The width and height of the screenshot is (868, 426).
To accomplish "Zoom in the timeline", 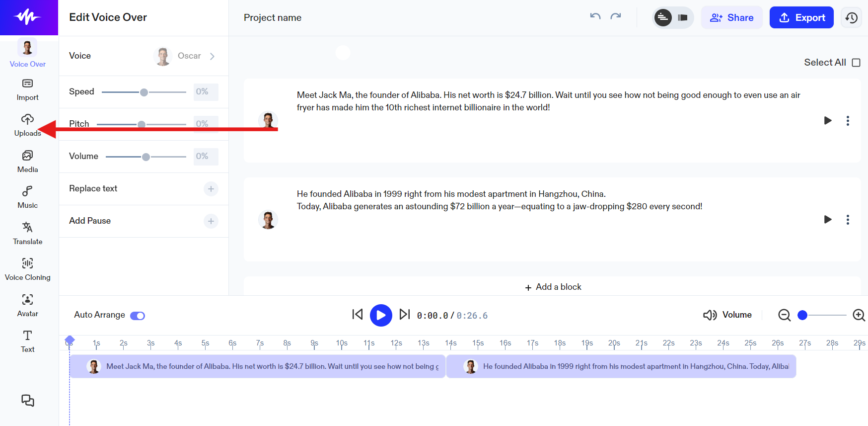I will (x=859, y=315).
